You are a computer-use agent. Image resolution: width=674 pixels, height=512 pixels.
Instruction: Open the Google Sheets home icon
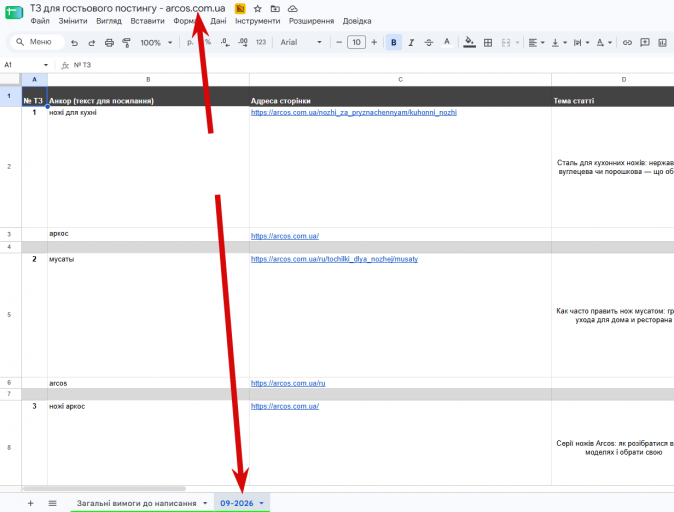pyautogui.click(x=14, y=12)
